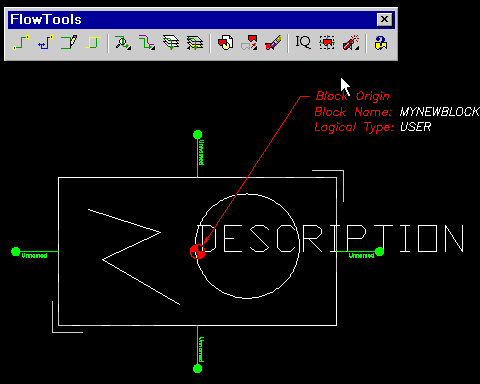Close the FlowTools toolbar
The image size is (480, 384).
384,19
